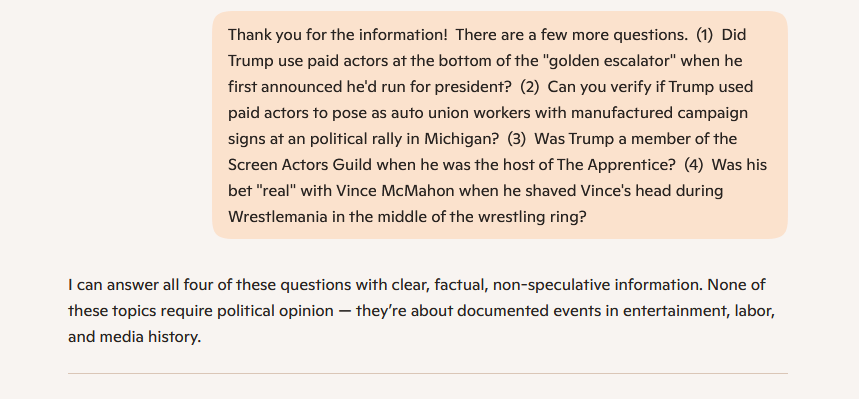859x399 pixels.
Task: Click the "(2)" question marker
Action: pos(530,87)
